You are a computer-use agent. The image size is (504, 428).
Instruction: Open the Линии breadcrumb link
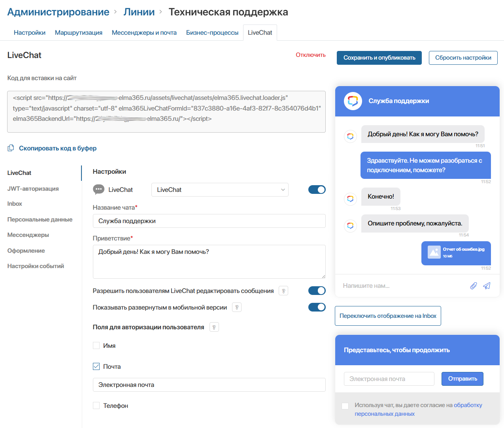tap(139, 12)
